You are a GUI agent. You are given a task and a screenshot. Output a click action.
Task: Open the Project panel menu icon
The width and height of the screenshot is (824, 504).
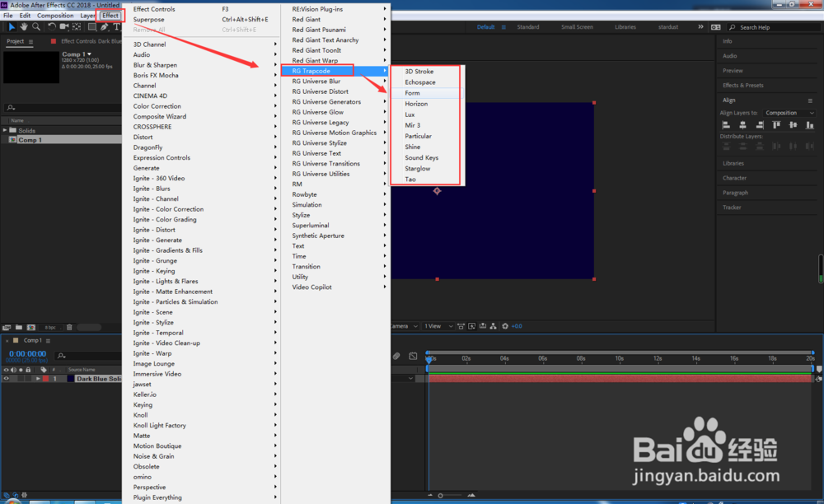pyautogui.click(x=30, y=41)
